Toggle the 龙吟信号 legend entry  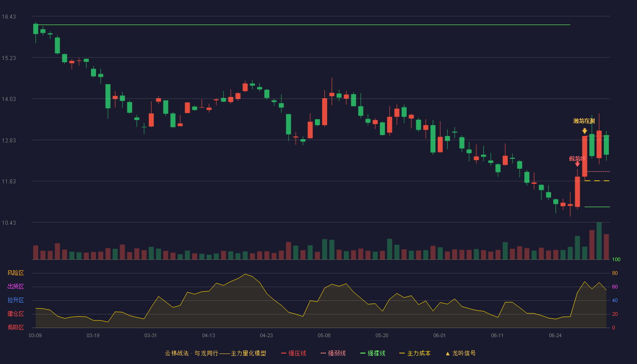point(460,353)
